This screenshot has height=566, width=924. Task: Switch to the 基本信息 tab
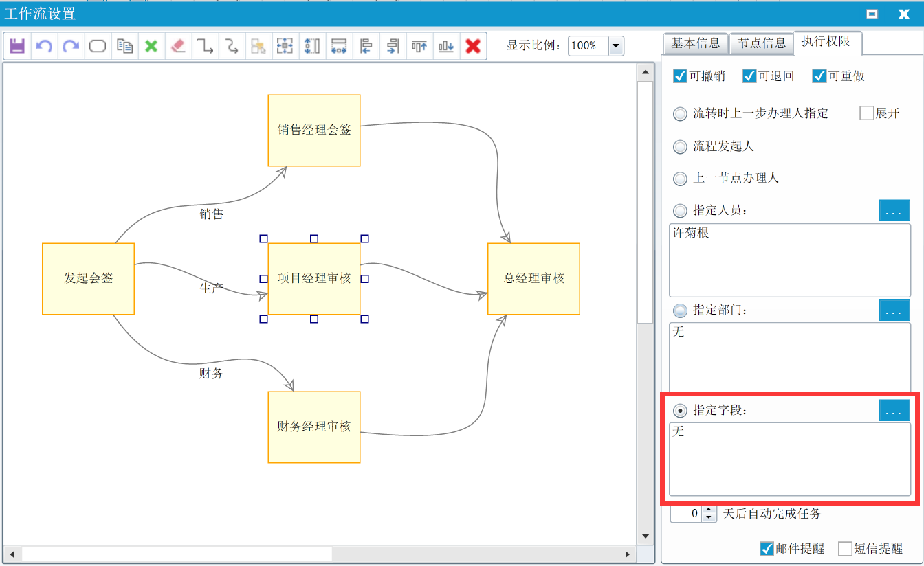(x=695, y=43)
